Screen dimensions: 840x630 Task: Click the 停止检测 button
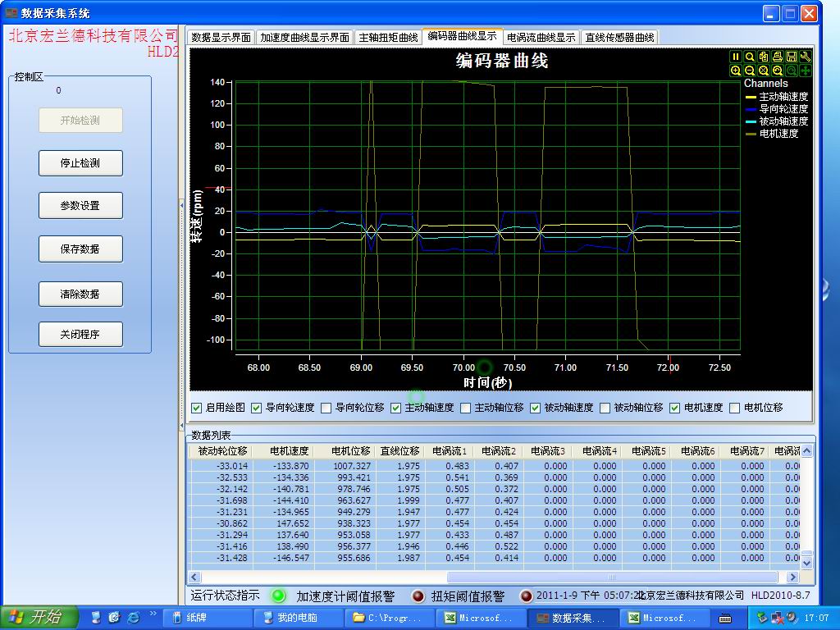tap(80, 163)
